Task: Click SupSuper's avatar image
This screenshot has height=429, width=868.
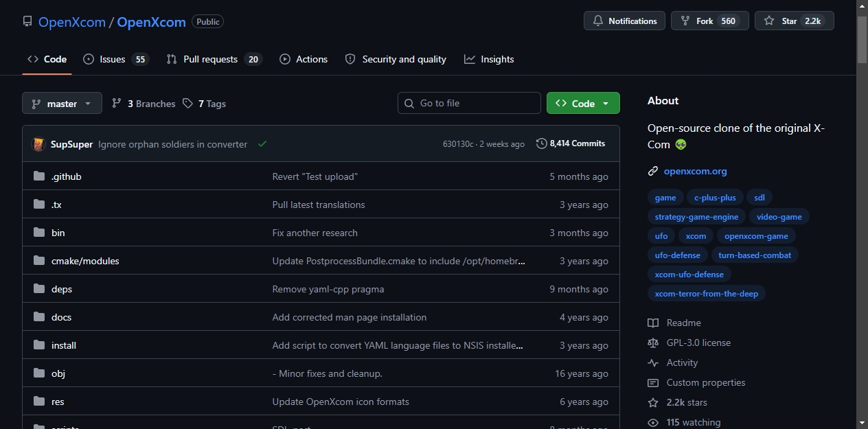Action: 38,144
